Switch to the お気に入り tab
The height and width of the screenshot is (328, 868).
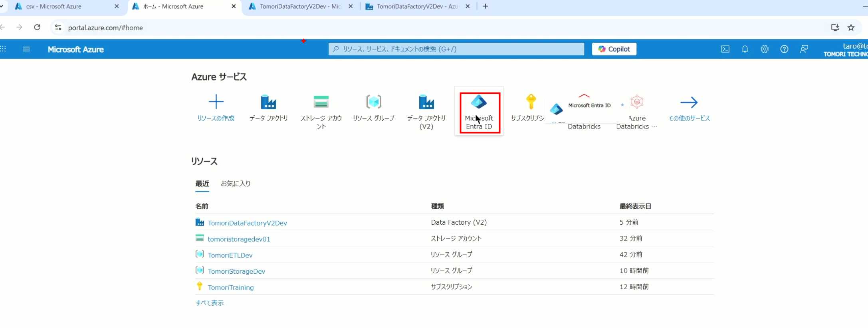[x=236, y=184]
